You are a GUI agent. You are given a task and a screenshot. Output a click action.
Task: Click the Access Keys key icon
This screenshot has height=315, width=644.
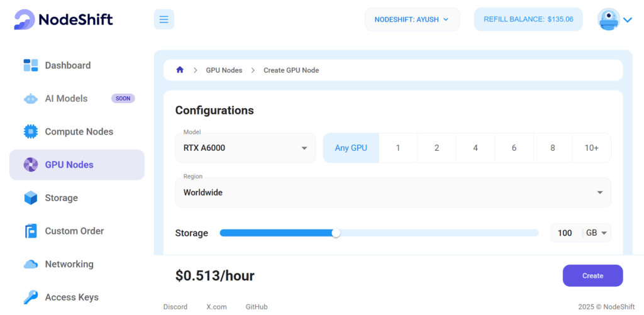pyautogui.click(x=31, y=297)
